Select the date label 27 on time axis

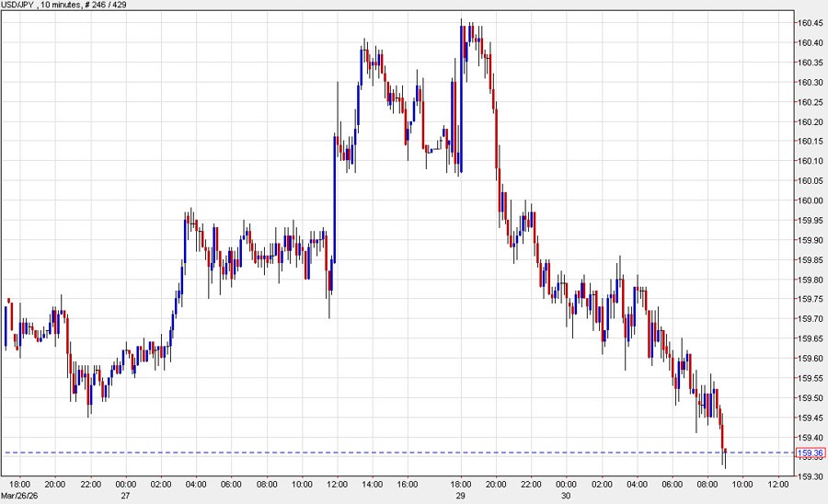coord(125,496)
